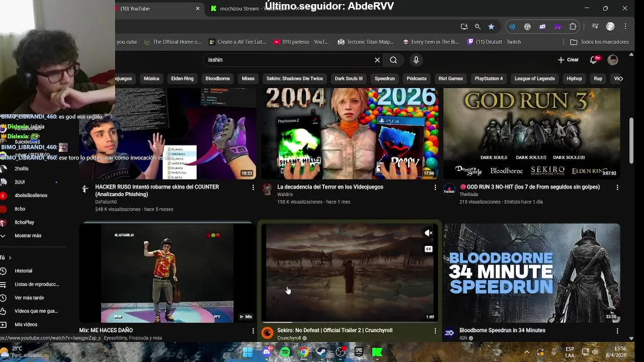Open the Tectonic Titan Malp... bookmark
Viewport: 644px width, 362px height.
coord(366,42)
